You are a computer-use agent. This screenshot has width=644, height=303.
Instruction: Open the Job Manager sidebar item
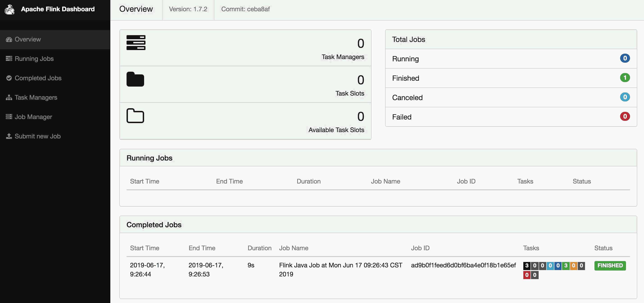[55, 117]
